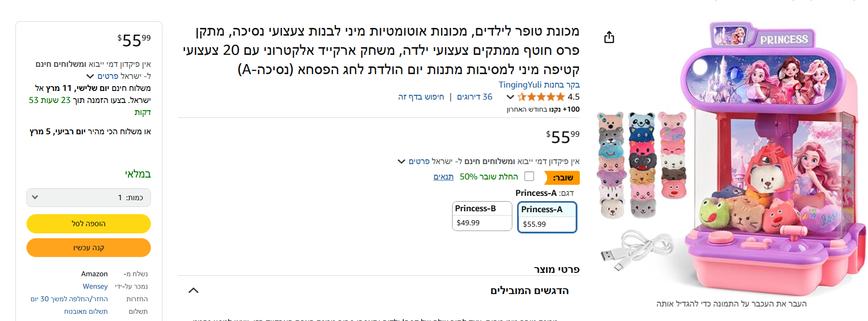Click the orange Buy Now button

(89, 248)
